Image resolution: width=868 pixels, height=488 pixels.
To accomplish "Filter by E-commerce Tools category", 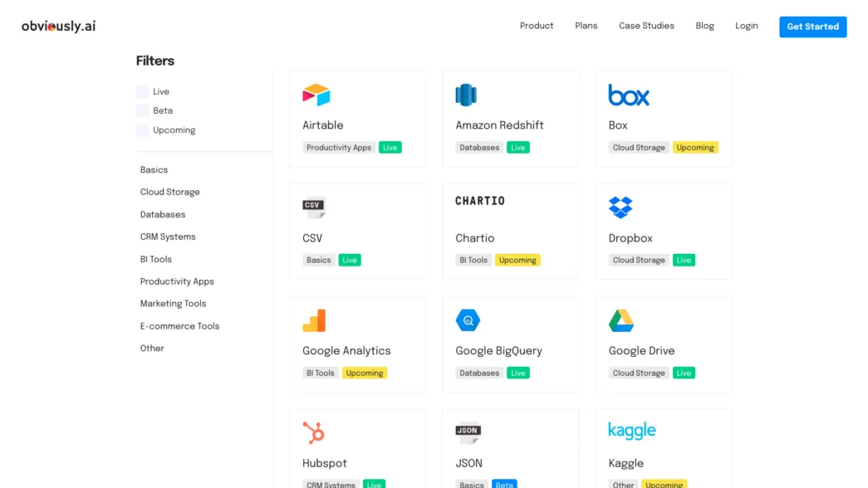I will (180, 326).
